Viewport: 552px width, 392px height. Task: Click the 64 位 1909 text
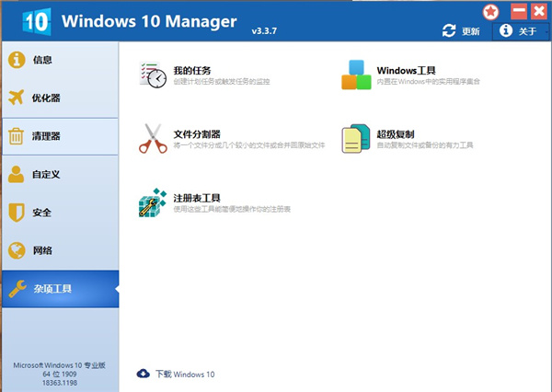pos(60,374)
